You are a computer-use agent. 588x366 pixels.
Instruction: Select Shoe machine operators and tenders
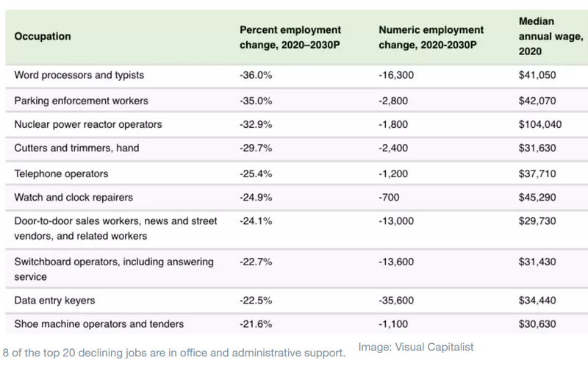(99, 324)
